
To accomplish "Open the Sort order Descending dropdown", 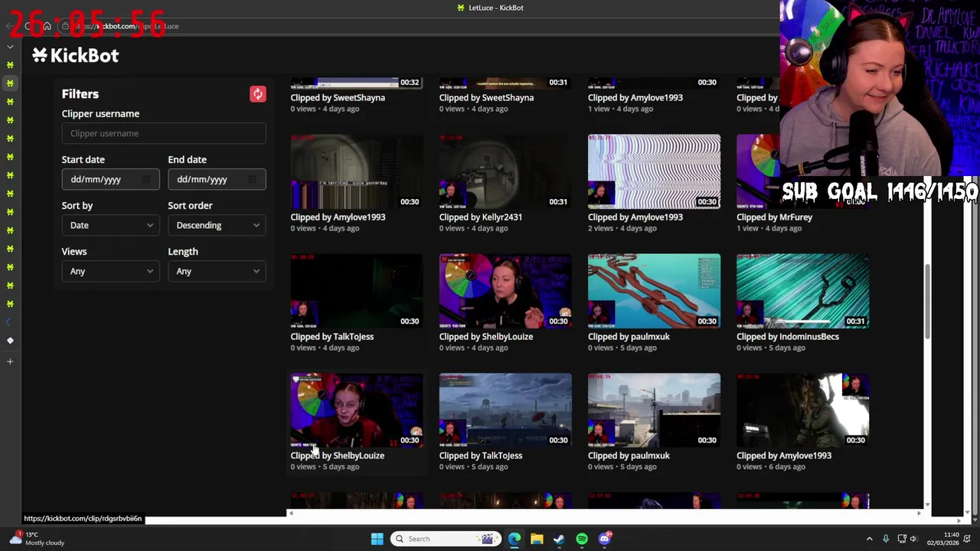I will click(217, 225).
